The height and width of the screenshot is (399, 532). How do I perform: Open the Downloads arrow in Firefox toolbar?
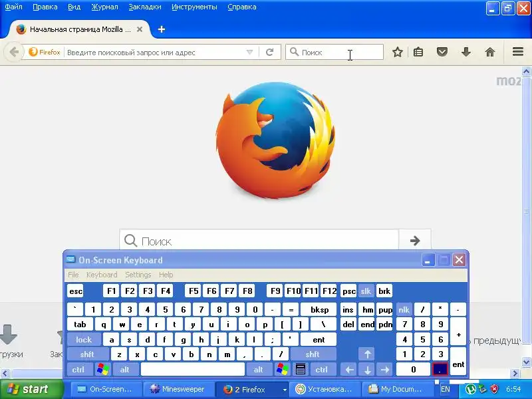(x=466, y=53)
